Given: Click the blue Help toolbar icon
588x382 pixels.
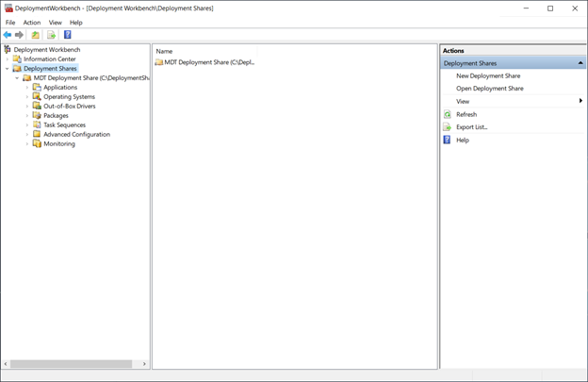Looking at the screenshot, I should [x=68, y=35].
